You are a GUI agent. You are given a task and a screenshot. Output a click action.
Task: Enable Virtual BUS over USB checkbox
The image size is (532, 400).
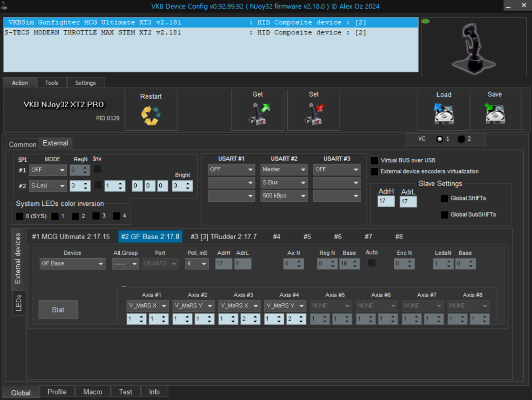(x=375, y=160)
